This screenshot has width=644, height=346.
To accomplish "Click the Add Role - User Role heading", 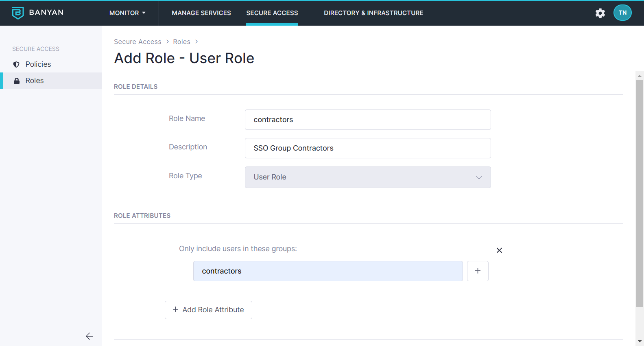I will tap(184, 58).
